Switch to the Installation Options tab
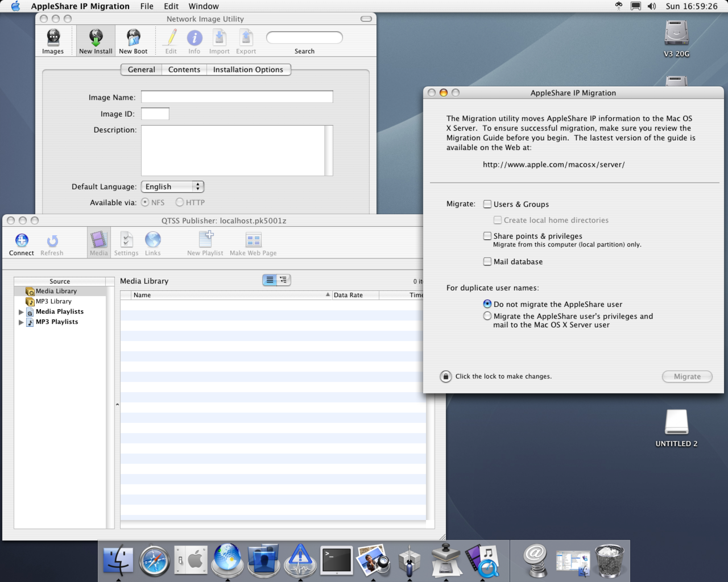728x582 pixels. coord(248,70)
